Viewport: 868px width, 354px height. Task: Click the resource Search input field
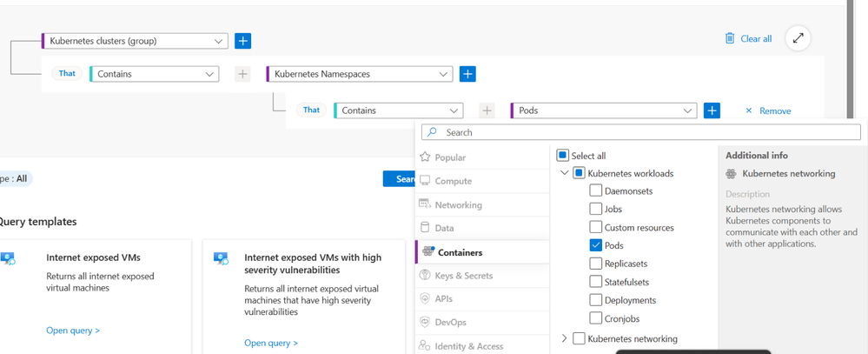click(641, 132)
